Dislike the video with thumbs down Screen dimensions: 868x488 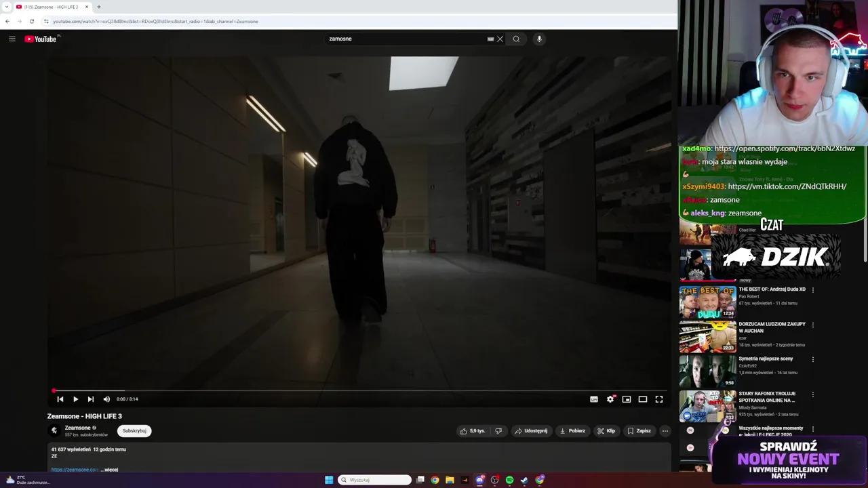point(498,430)
